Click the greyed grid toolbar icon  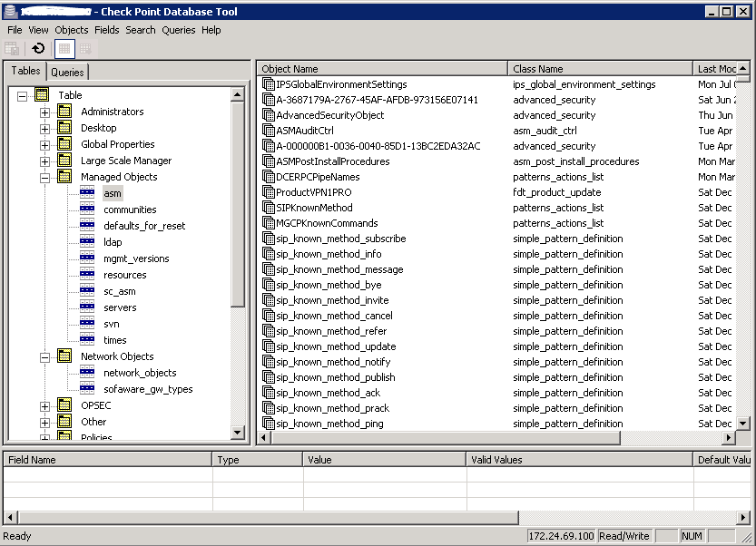click(x=85, y=48)
